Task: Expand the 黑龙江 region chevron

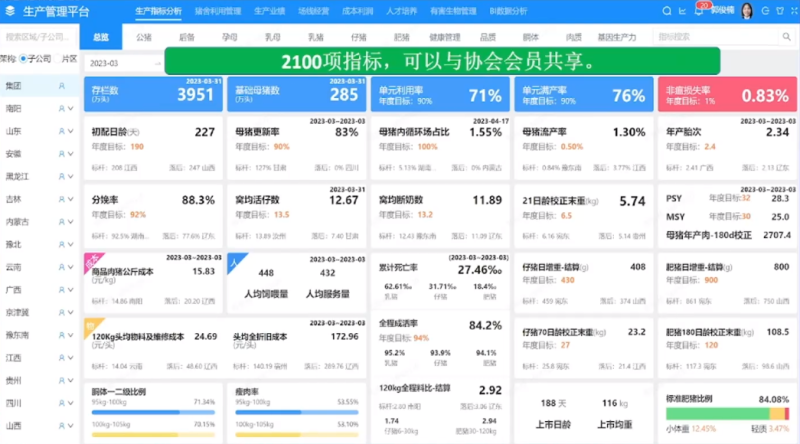Action: (x=70, y=177)
